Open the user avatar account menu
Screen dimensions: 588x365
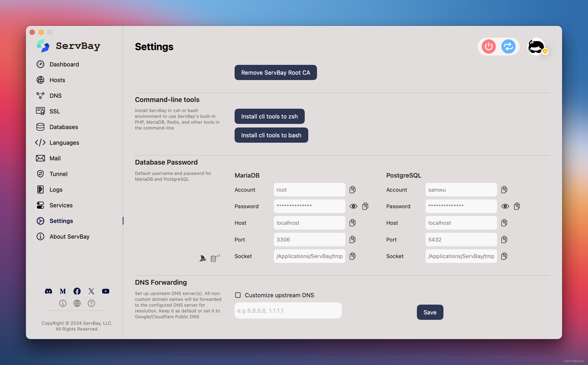(536, 46)
